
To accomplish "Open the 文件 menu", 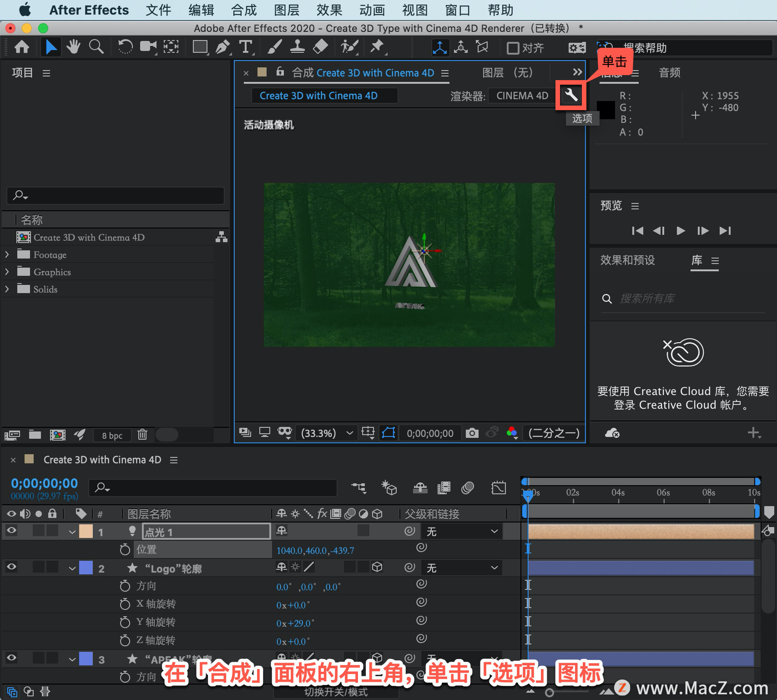I will [158, 10].
